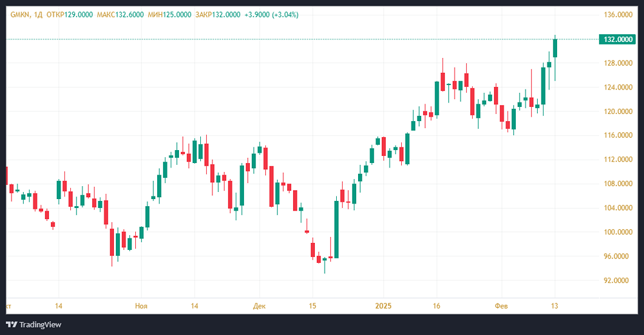Select the Ноя month label on time axis
This screenshot has width=644, height=335.
[x=141, y=306]
